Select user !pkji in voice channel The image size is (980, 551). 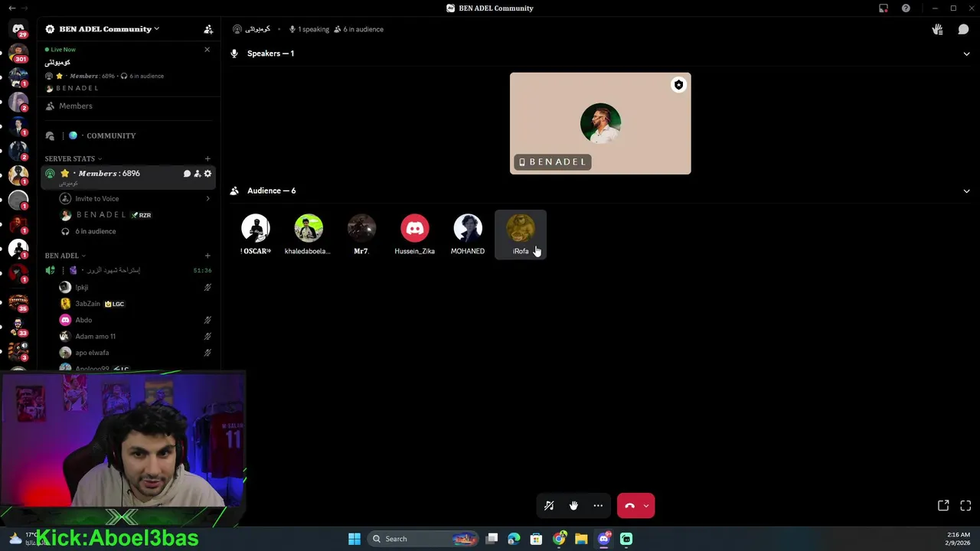click(135, 288)
